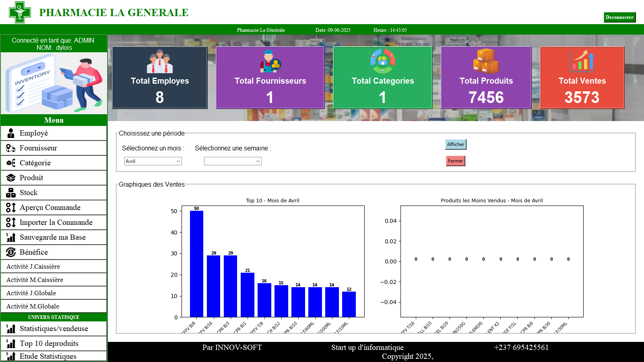
Task: Open the month selection dropdown showing Avril
Action: 153,161
